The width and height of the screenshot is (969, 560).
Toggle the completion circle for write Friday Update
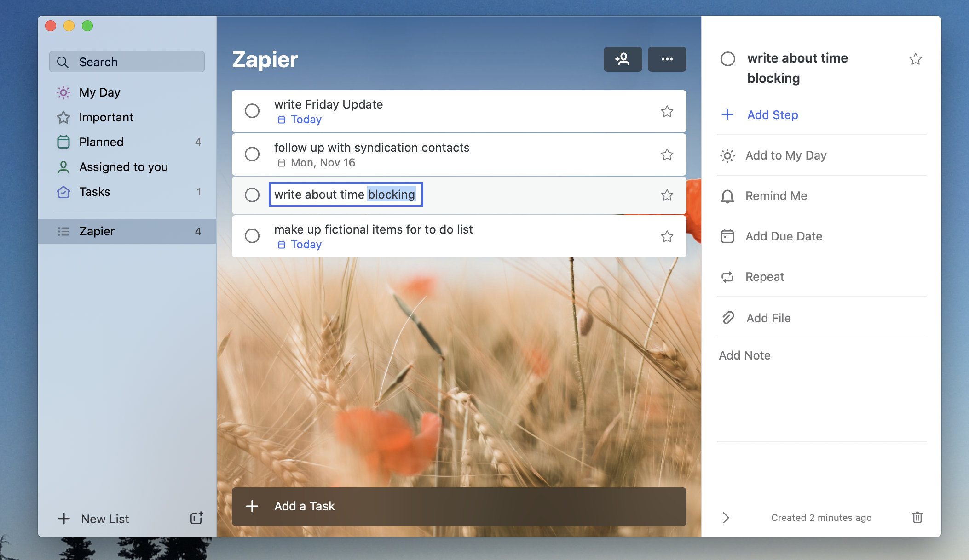click(x=252, y=111)
